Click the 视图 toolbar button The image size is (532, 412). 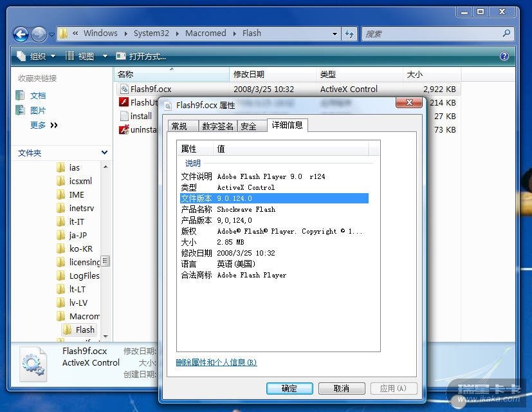coord(79,56)
